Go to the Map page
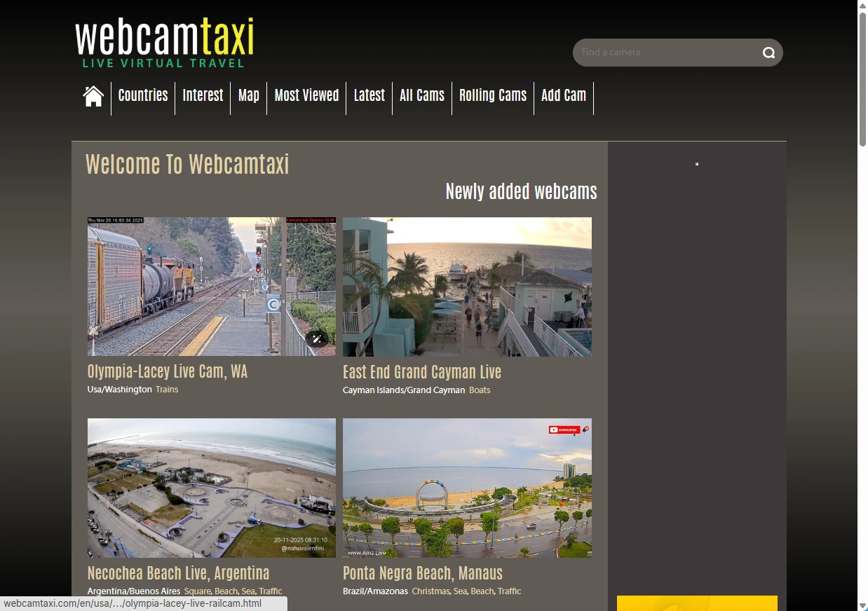The width and height of the screenshot is (868, 611). (x=249, y=96)
